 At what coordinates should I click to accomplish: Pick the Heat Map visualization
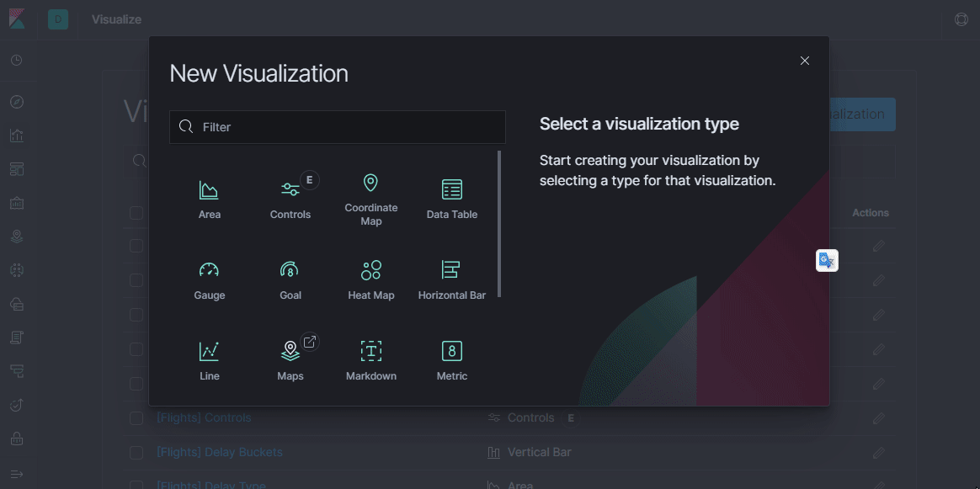(x=371, y=280)
